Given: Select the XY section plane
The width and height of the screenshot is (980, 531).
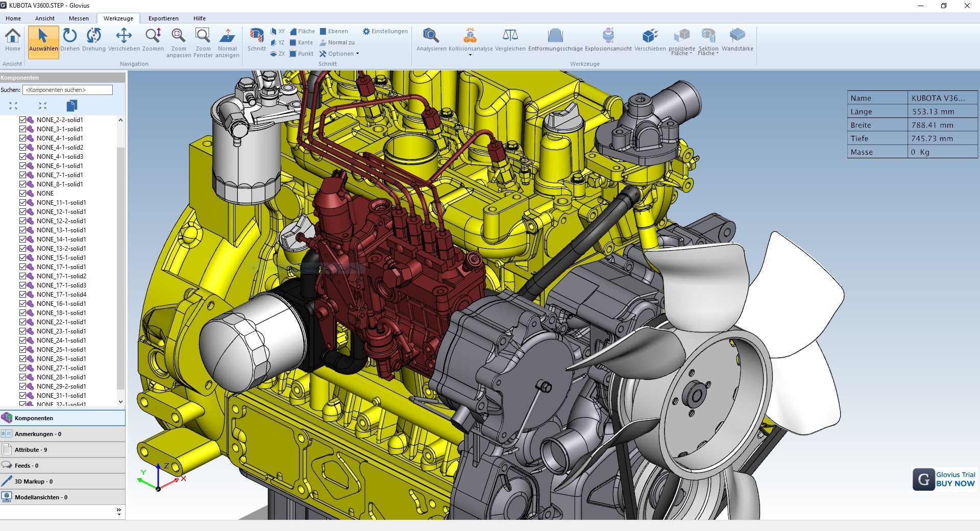Looking at the screenshot, I should click(x=278, y=31).
